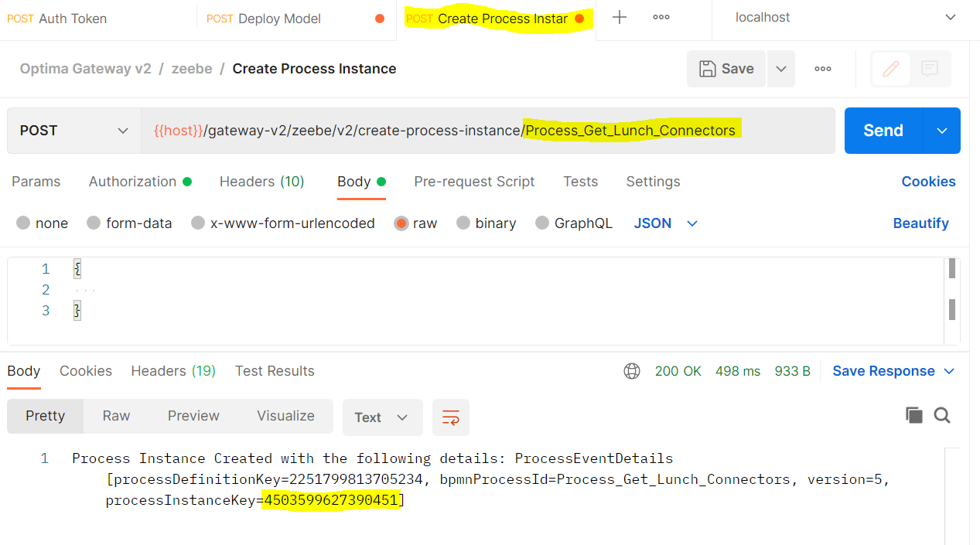Open the comments icon

(x=930, y=69)
